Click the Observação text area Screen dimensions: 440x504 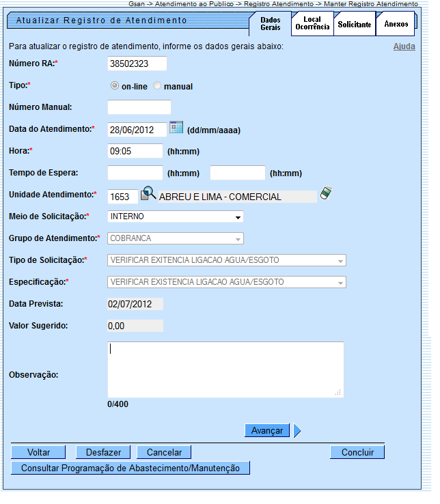225,369
